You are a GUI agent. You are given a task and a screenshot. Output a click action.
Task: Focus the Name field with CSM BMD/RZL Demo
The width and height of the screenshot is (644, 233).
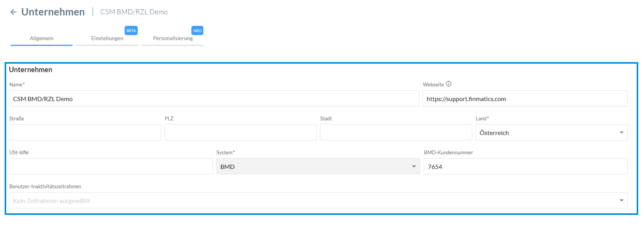(214, 99)
